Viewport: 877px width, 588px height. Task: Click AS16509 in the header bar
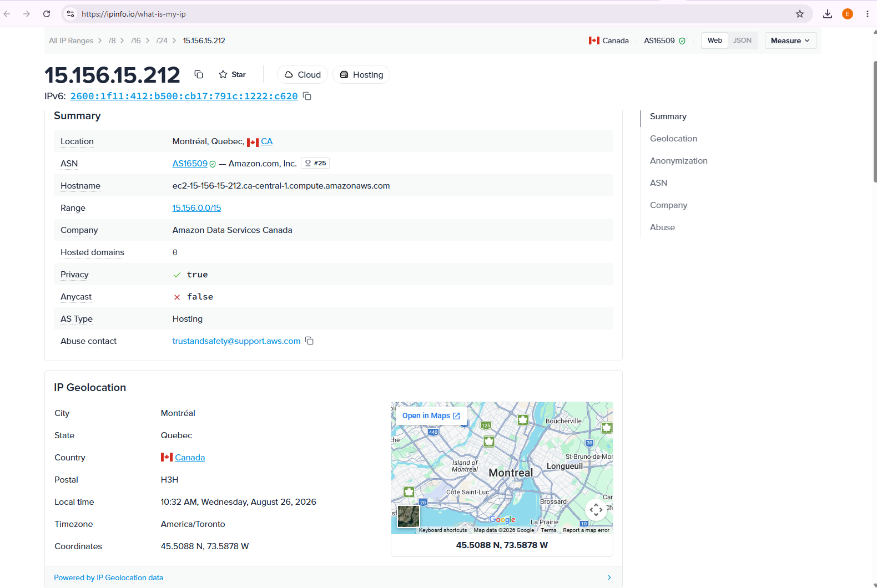(659, 40)
